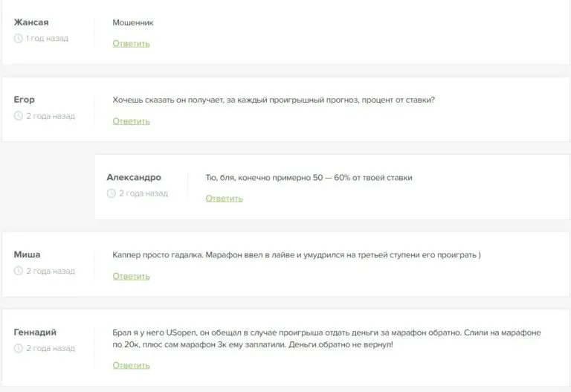Click Миша's comment starting with "Каппер просто гадалка"
The height and width of the screenshot is (392, 571).
coord(297,255)
